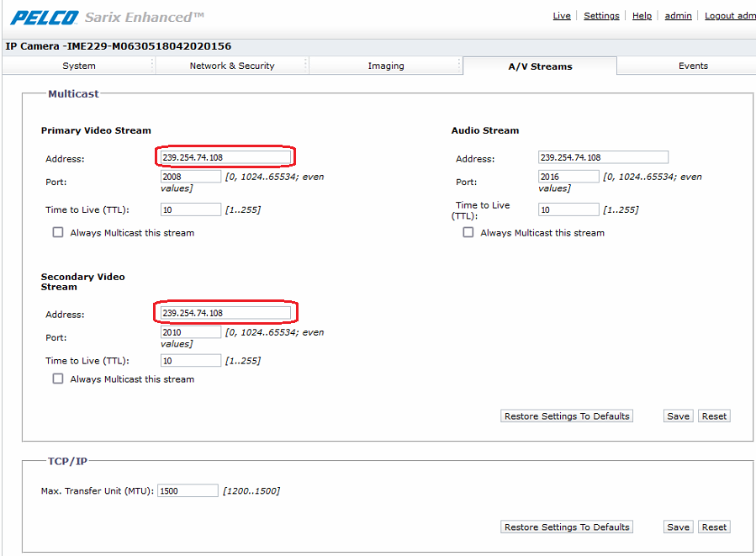Toggle Always Multicast for Secondary Video Stream

point(58,379)
